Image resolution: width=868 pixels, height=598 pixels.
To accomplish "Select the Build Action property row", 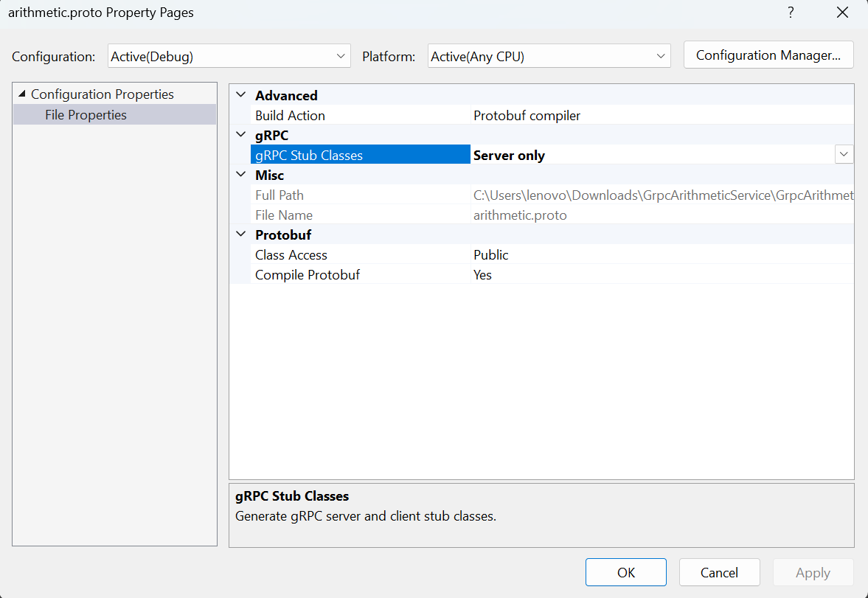I will pos(290,116).
